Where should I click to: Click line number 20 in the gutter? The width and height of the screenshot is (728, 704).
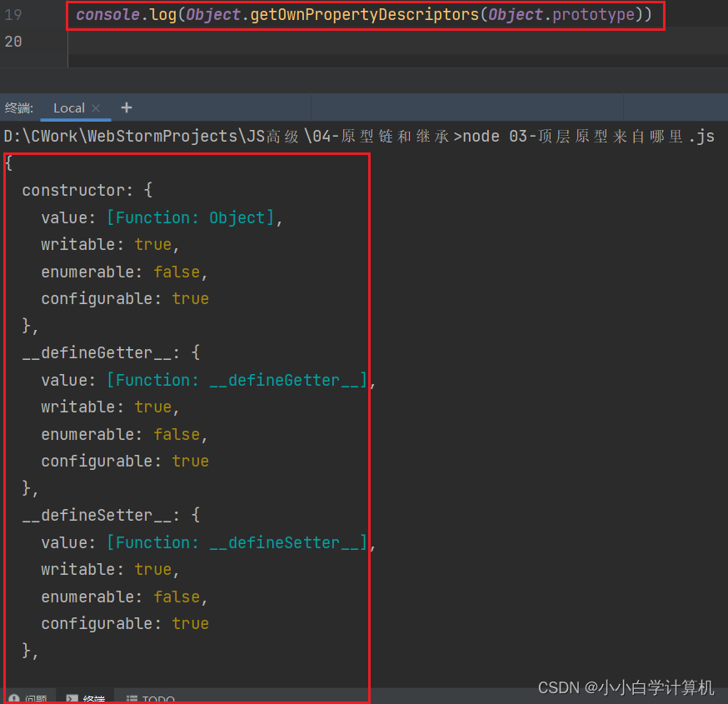[x=13, y=42]
